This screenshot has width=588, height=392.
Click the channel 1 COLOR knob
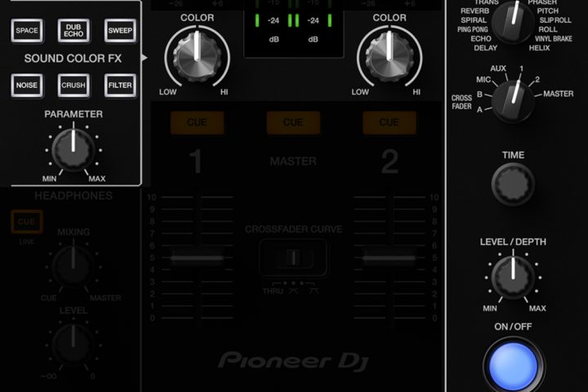coord(195,56)
